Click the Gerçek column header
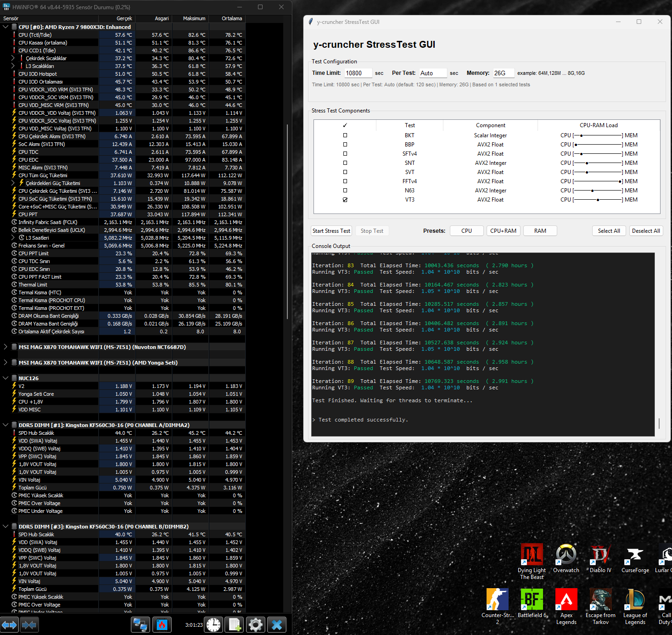Viewport: 672px width, 635px height. click(117, 18)
